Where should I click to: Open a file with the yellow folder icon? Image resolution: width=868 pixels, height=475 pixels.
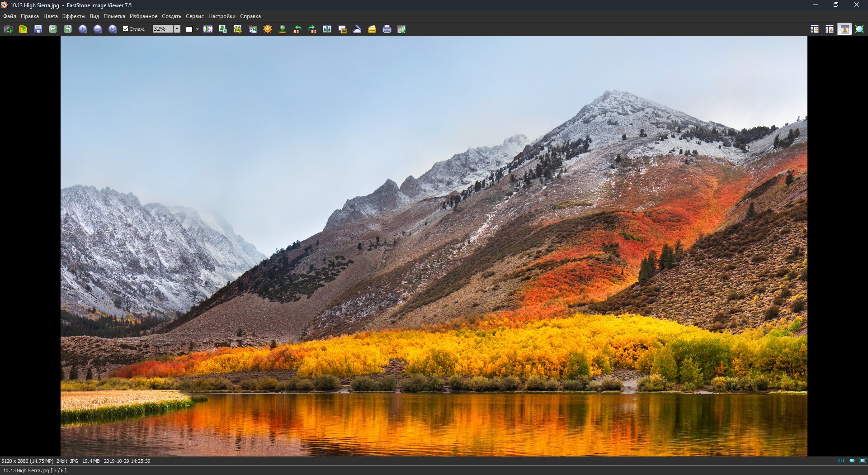coord(23,29)
